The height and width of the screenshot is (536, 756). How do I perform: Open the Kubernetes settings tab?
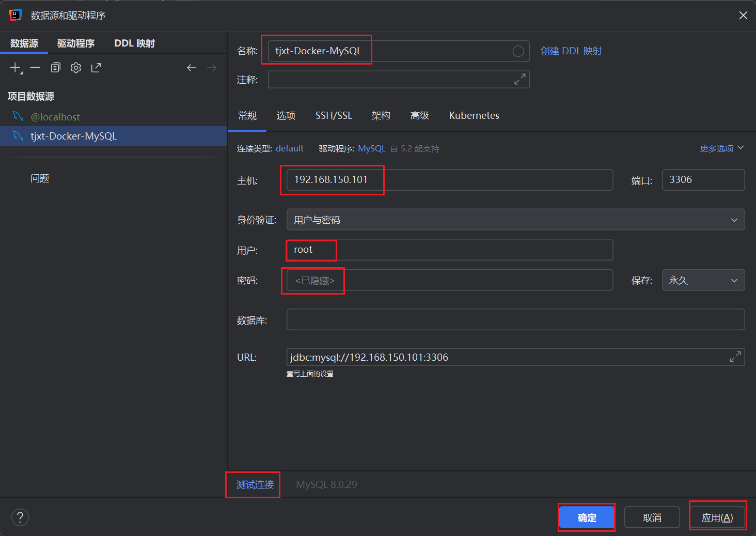point(474,115)
